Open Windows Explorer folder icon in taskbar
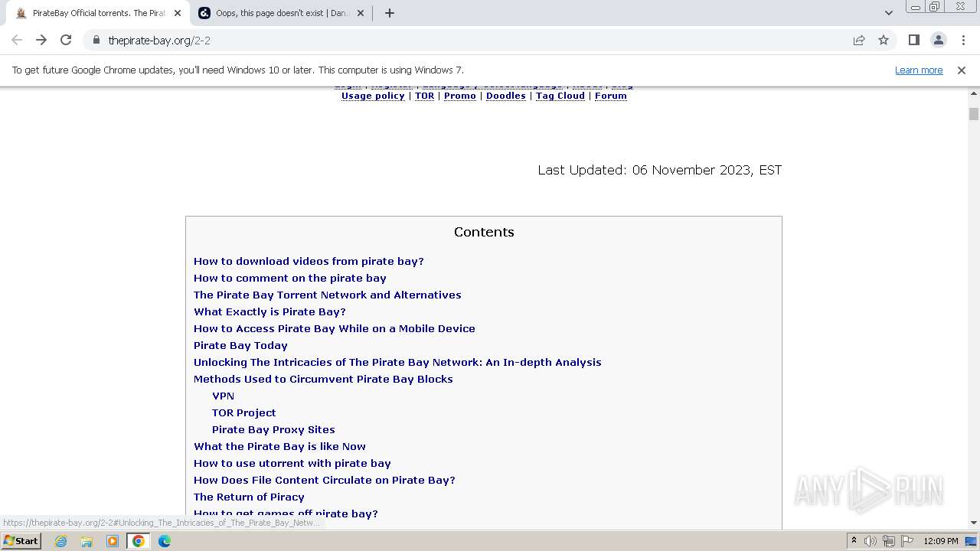This screenshot has height=551, width=980. (87, 541)
